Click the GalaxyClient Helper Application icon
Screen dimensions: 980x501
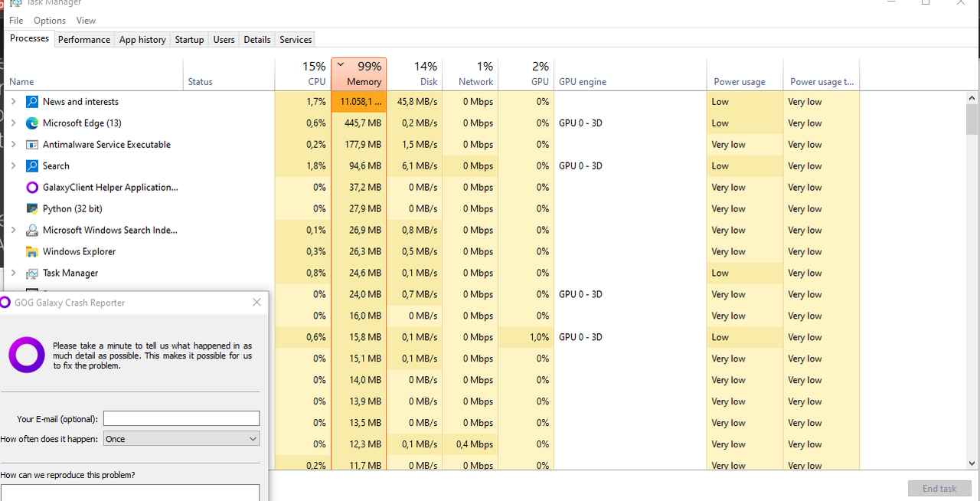click(32, 188)
